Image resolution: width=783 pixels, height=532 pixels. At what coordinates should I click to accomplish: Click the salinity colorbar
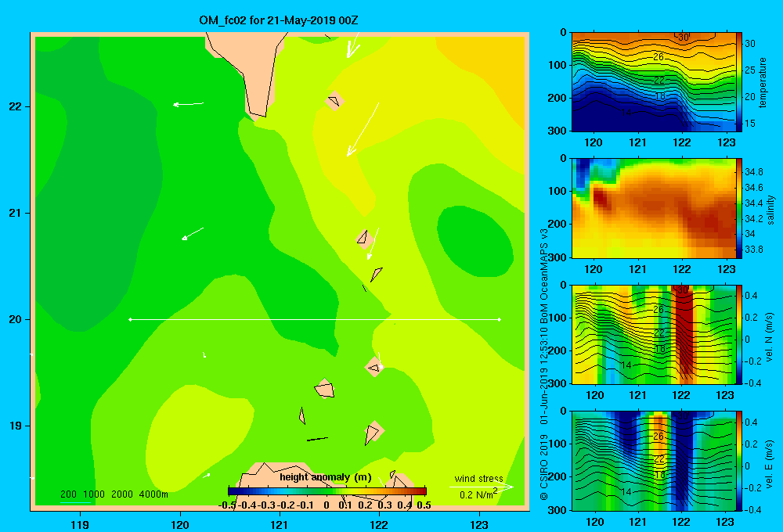(x=739, y=208)
